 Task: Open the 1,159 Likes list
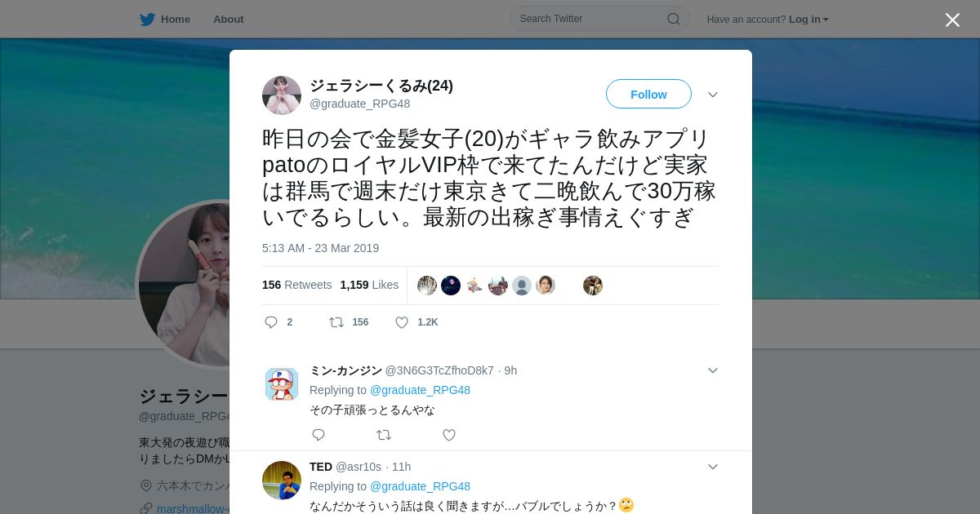tap(369, 285)
